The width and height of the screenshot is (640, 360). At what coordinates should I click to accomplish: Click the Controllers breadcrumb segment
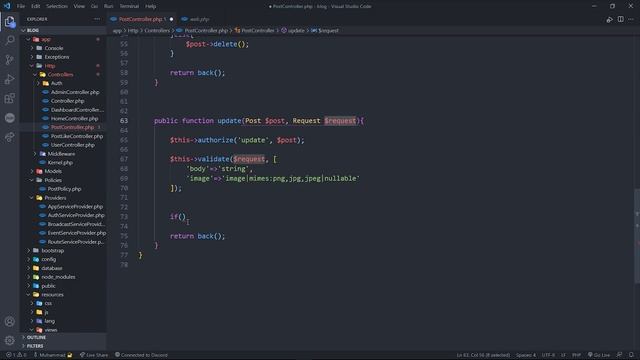click(157, 31)
